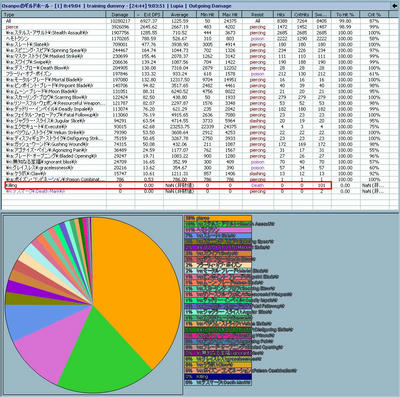Sort by Ext DPS column header
This screenshot has height=397, width=400.
point(149,15)
